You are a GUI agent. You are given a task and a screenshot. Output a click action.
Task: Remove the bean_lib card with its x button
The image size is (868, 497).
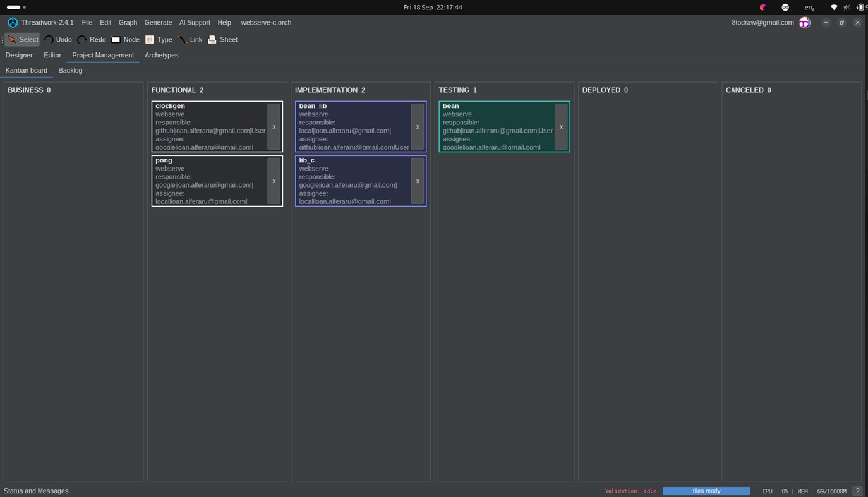(417, 127)
